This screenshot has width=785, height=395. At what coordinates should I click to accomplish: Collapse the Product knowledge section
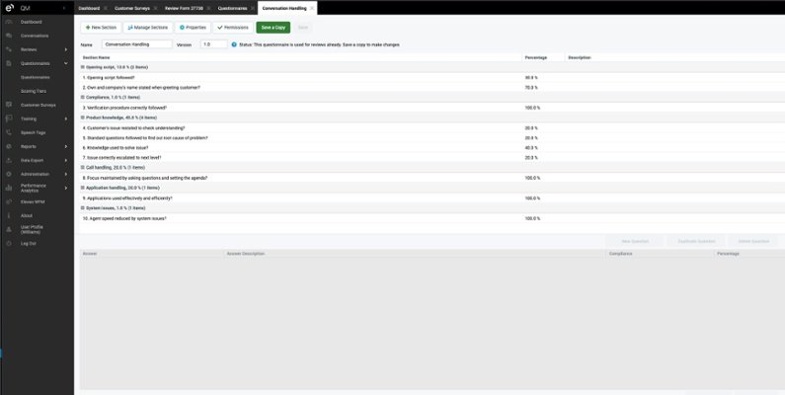(83, 118)
